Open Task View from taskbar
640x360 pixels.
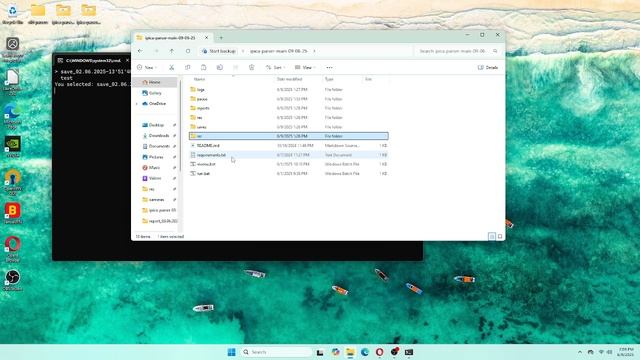click(320, 352)
